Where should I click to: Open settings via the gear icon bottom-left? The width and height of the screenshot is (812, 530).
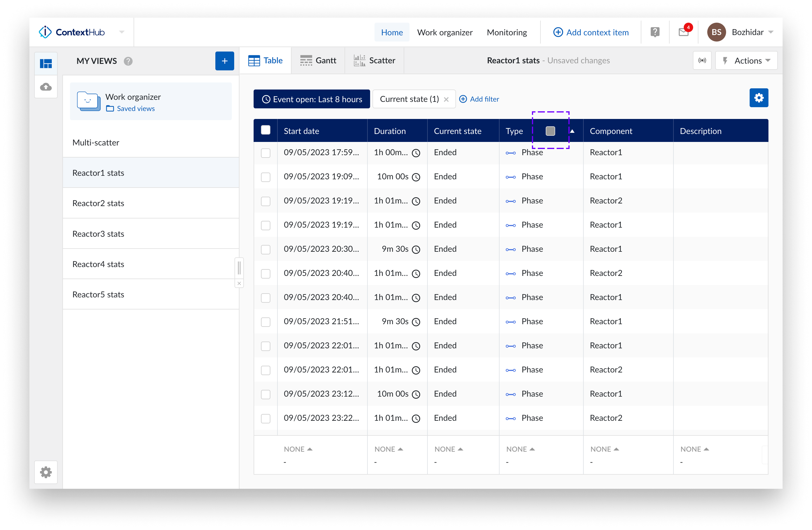pos(46,472)
